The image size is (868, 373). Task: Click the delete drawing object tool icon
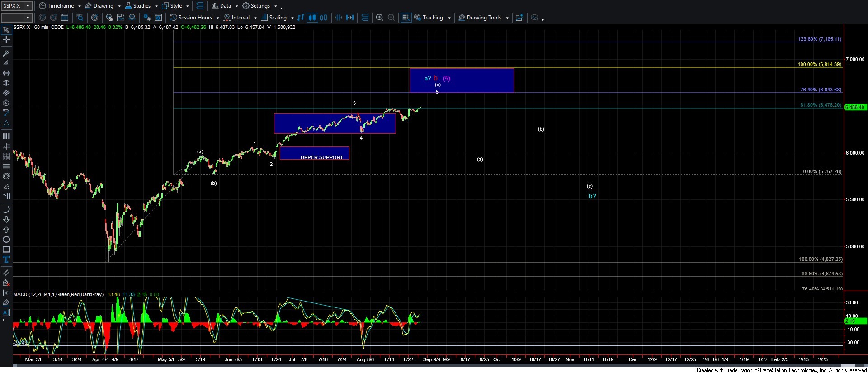tap(6, 283)
